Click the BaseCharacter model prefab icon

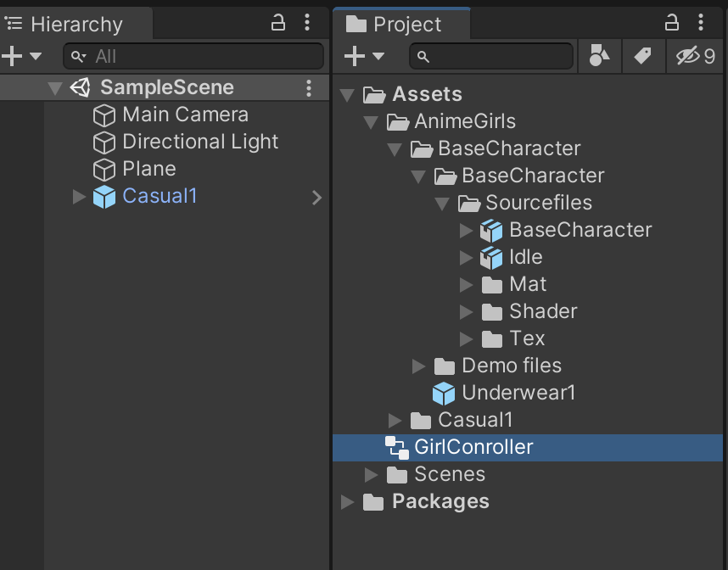(491, 231)
